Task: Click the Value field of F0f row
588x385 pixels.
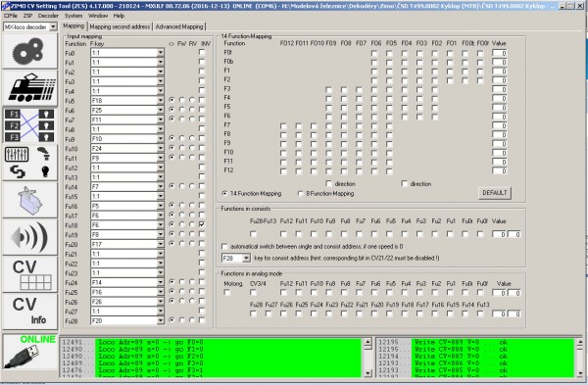Action: click(500, 53)
